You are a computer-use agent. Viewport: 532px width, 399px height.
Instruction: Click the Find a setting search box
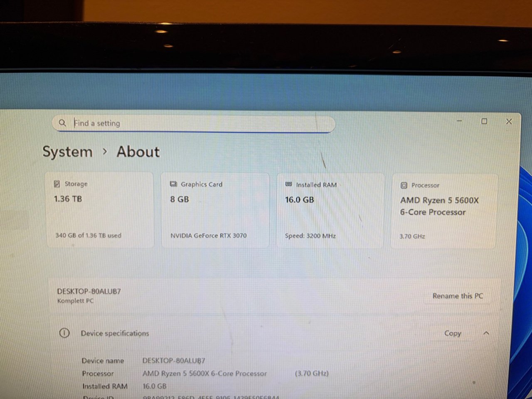coord(194,123)
